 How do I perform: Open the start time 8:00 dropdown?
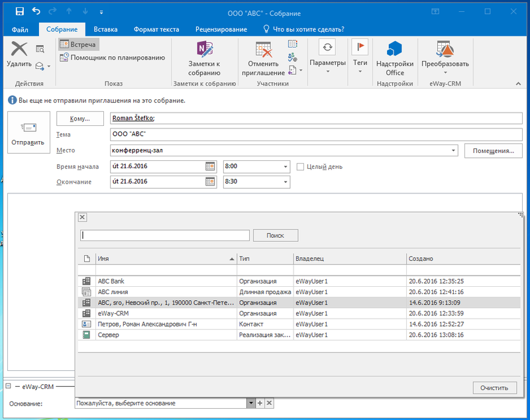pyautogui.click(x=286, y=166)
